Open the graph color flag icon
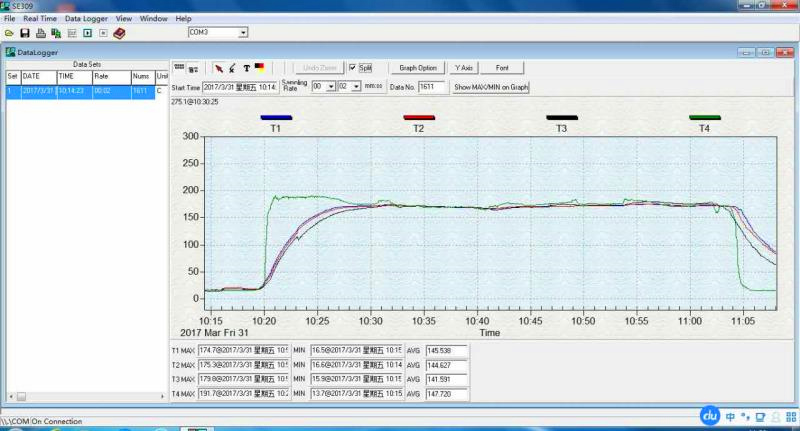Image resolution: width=800 pixels, height=431 pixels. (260, 68)
